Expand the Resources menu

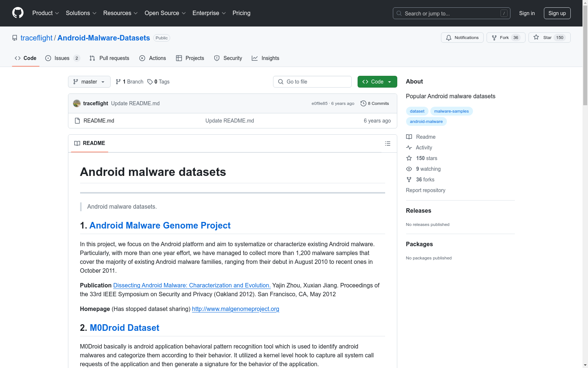pos(121,13)
